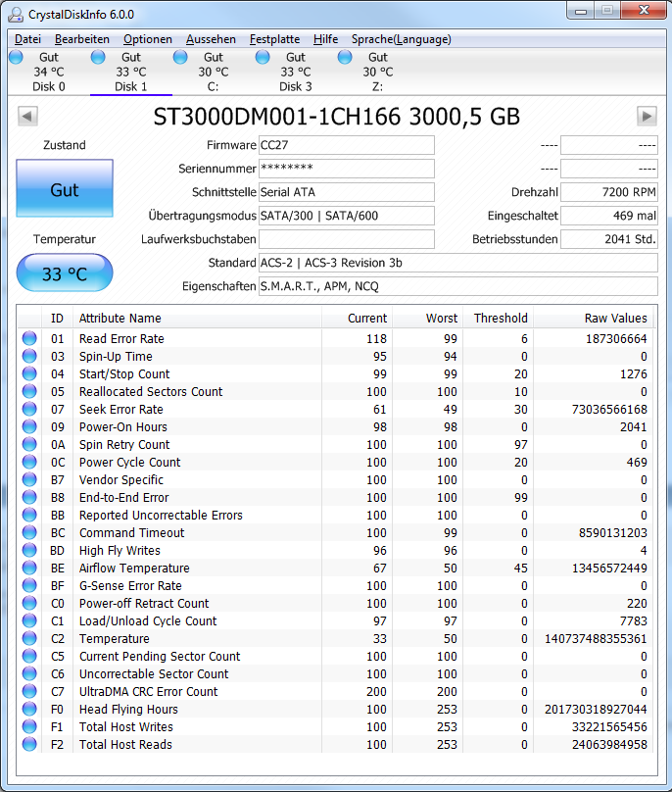Click the 33 °C temperature button
Screen dimensions: 672x792
pos(65,272)
